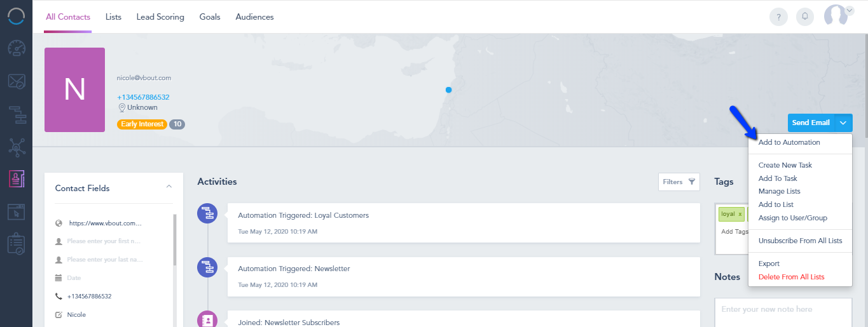This screenshot has height=327, width=868.
Task: Collapse the Contact Fields panel
Action: pyautogui.click(x=169, y=187)
